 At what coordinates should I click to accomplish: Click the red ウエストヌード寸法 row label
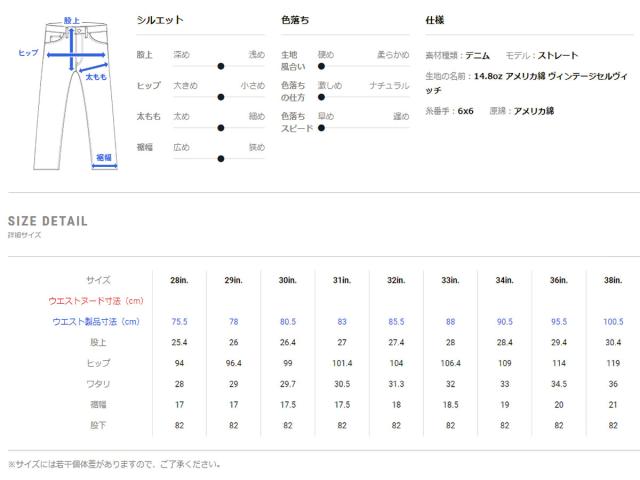pos(98,301)
